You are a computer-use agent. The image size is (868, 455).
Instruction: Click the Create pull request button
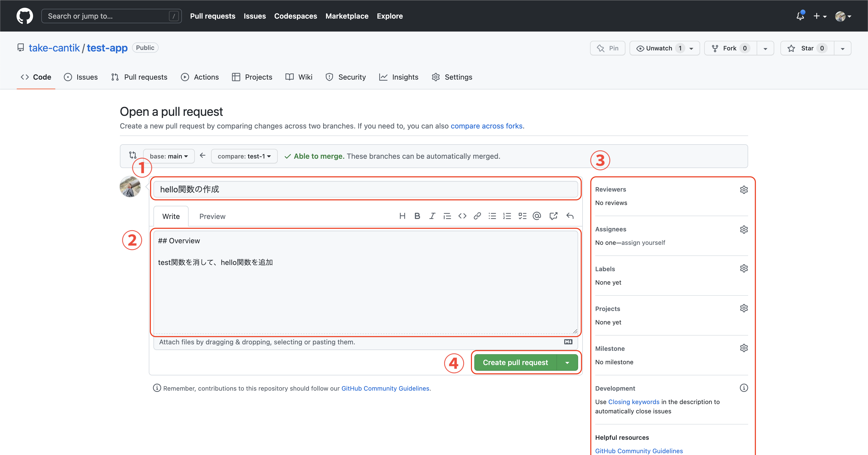515,362
